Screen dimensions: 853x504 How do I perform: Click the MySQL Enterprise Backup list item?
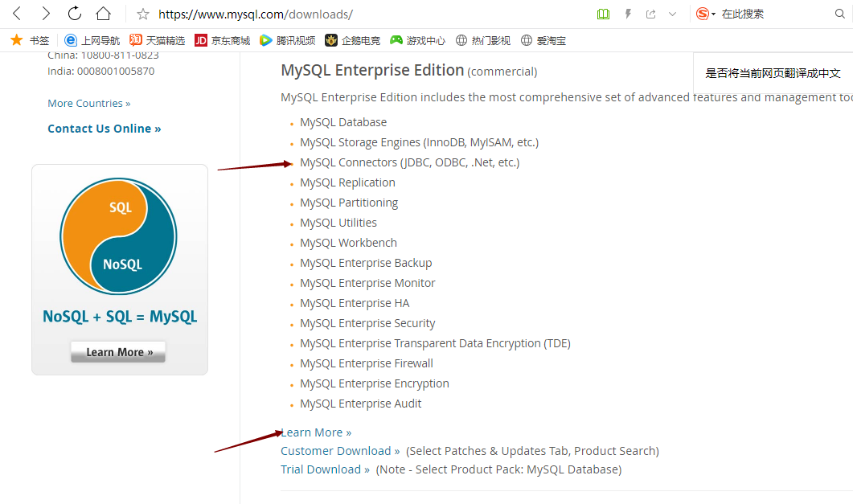click(x=366, y=263)
